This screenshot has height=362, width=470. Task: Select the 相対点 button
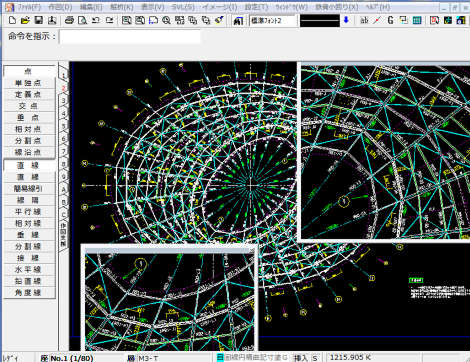tap(29, 129)
